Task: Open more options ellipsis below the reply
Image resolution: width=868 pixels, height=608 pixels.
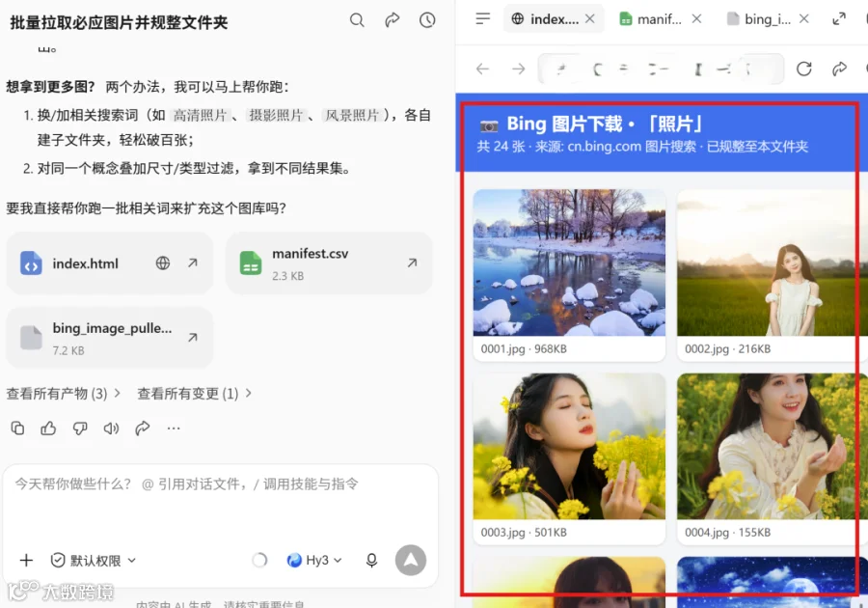Action: [174, 428]
